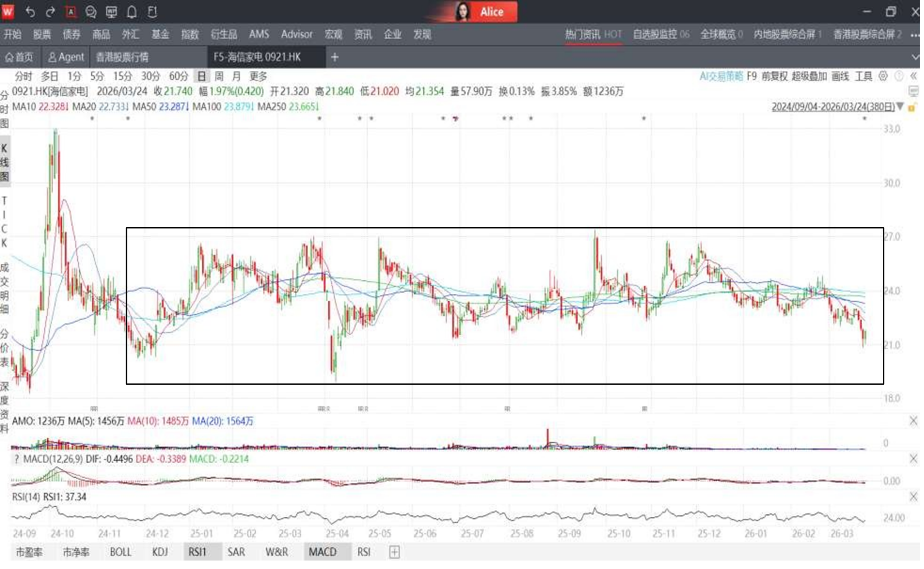Click the orange lock icon beside date range
The width and height of the screenshot is (924, 569).
click(912, 108)
